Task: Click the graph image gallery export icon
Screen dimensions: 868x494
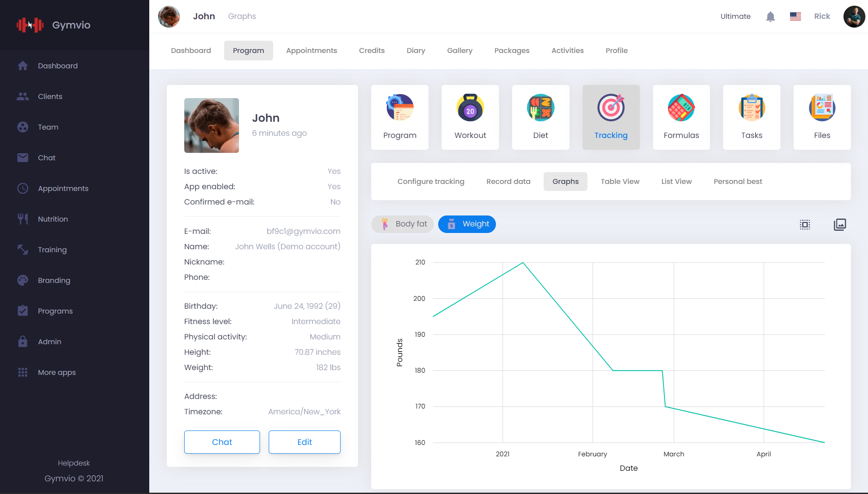Action: tap(840, 225)
